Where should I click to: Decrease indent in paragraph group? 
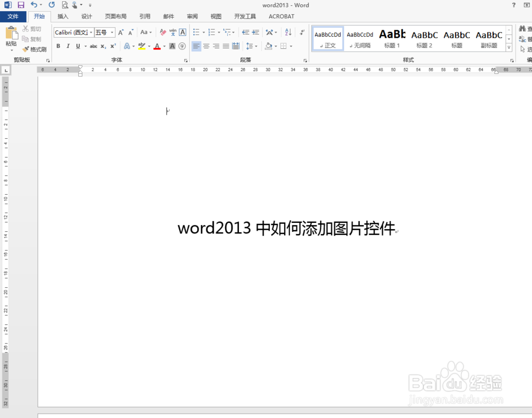click(x=246, y=32)
